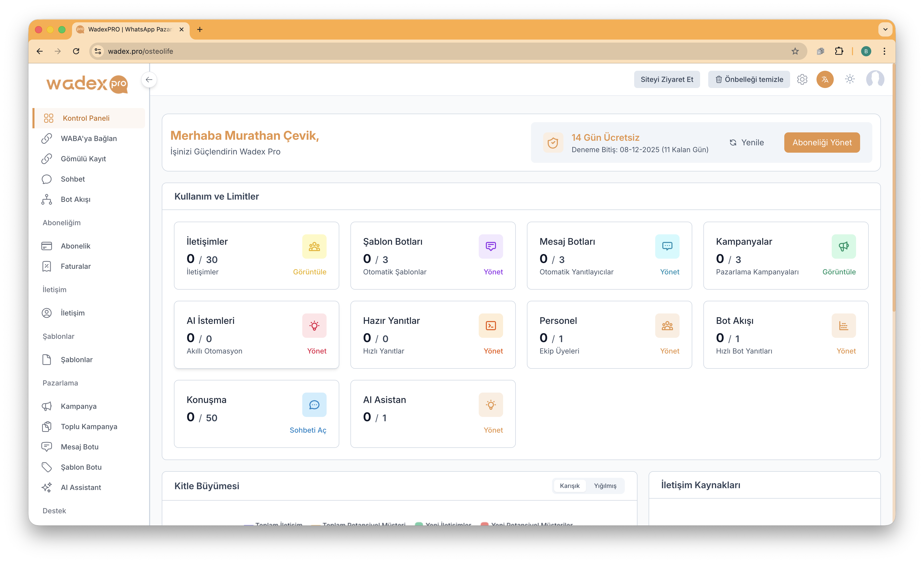Open the browser tab search chevron
The image size is (924, 563).
(x=885, y=29)
